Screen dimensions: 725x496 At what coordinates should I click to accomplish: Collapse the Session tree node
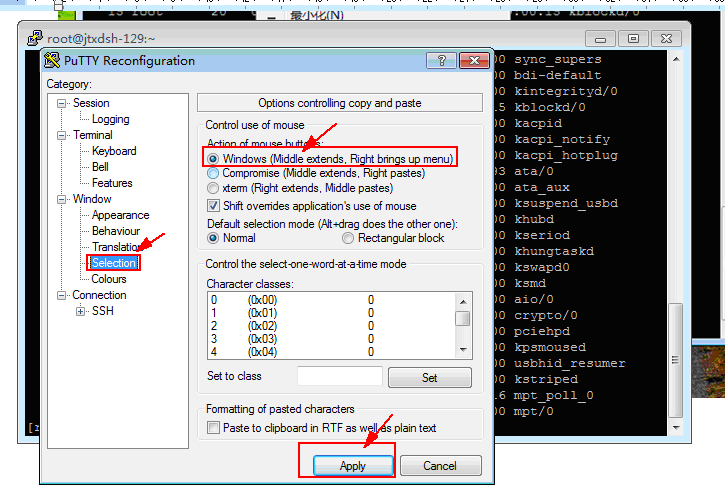(61, 104)
